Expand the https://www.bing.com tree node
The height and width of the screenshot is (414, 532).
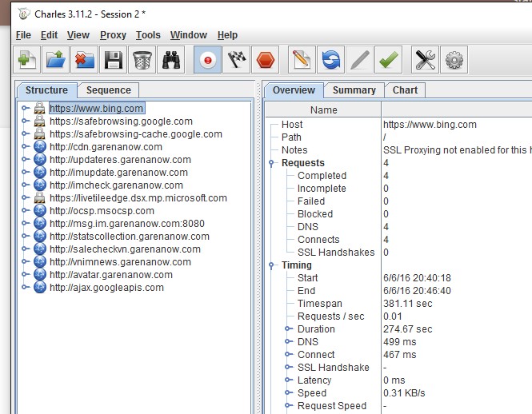click(26, 109)
